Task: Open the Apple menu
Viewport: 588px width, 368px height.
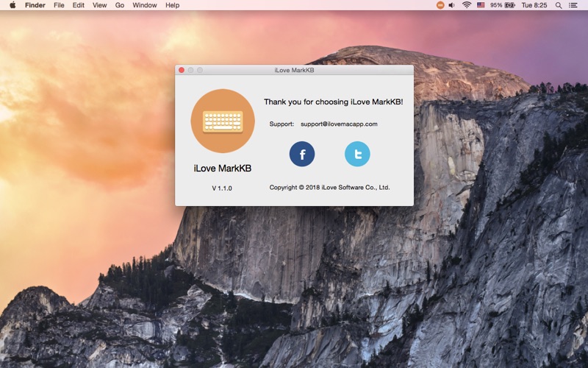Action: tap(12, 5)
